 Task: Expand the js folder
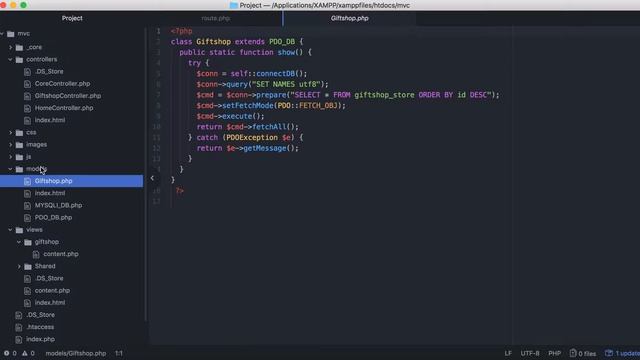[11, 157]
